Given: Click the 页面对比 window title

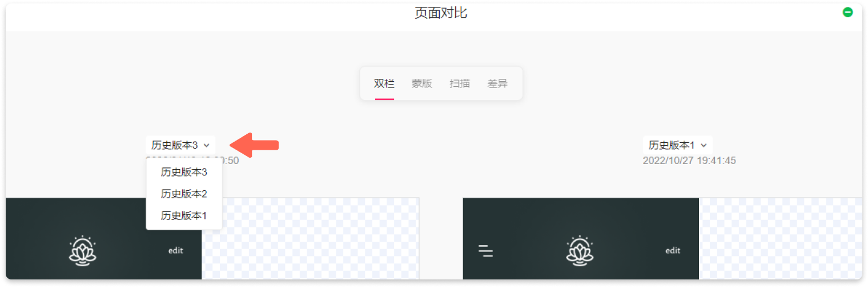Looking at the screenshot, I should tap(441, 13).
